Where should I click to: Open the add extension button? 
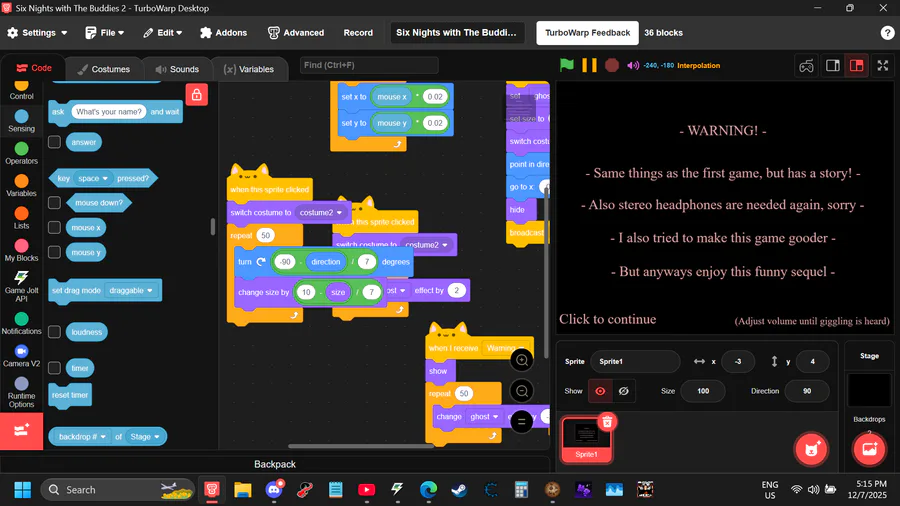pyautogui.click(x=21, y=430)
